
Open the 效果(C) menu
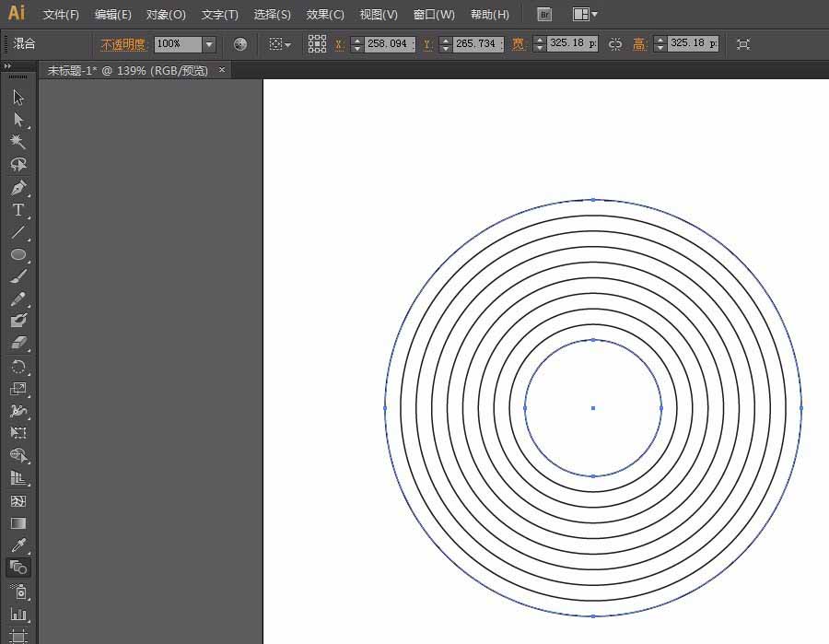pos(325,14)
